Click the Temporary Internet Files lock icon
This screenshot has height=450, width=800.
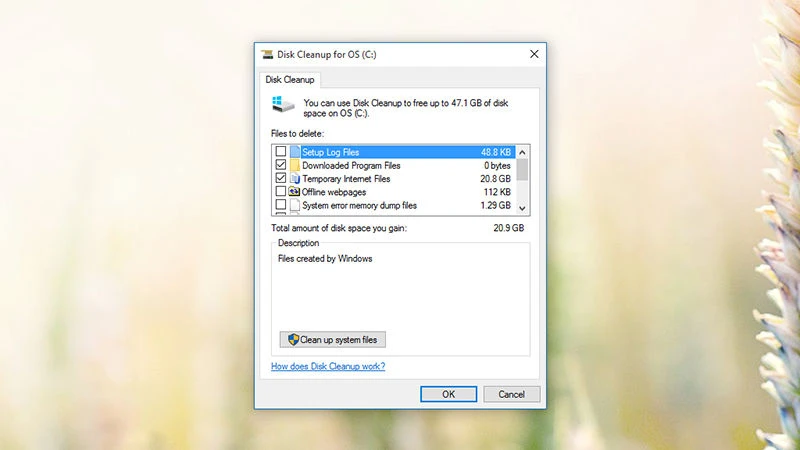(295, 178)
